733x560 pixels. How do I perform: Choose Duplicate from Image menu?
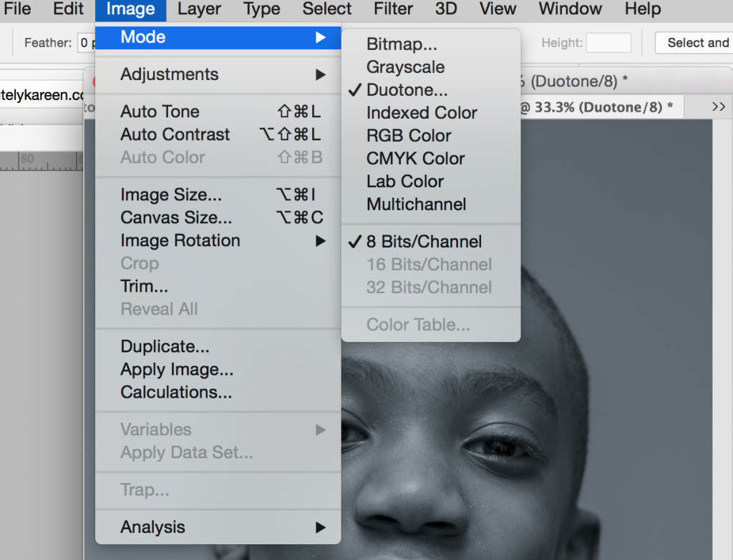click(x=218, y=347)
